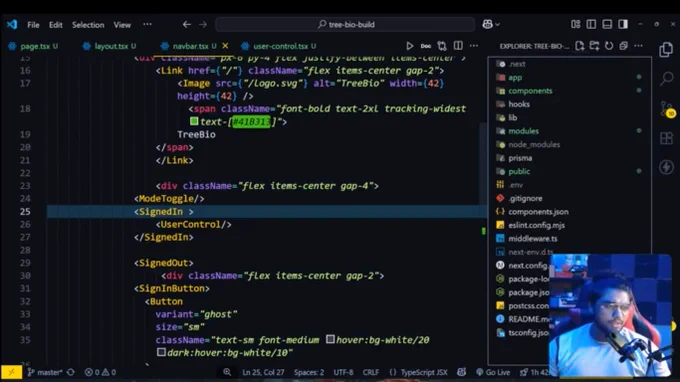Collapse all folders in Explorer

tap(624, 46)
